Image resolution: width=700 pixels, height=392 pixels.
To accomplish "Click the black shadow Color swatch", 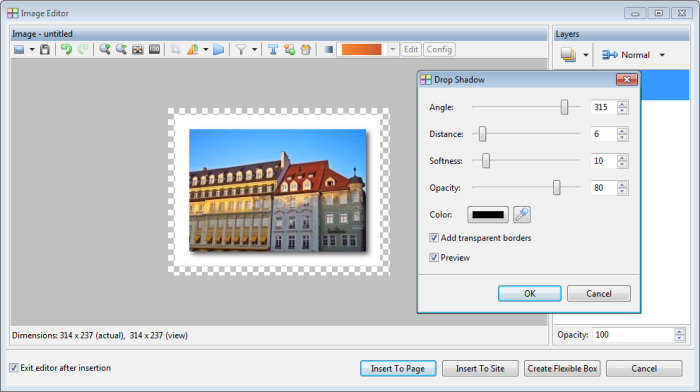I will click(488, 215).
